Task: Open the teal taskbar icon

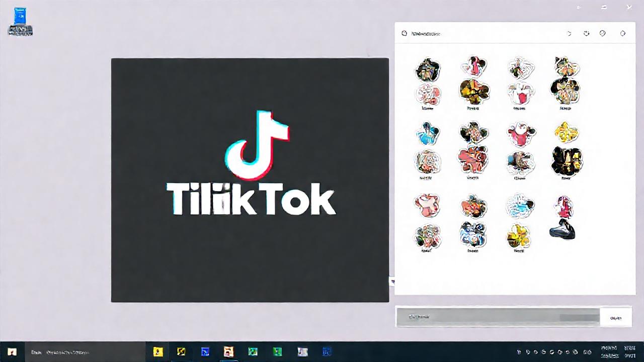Action: (253, 352)
